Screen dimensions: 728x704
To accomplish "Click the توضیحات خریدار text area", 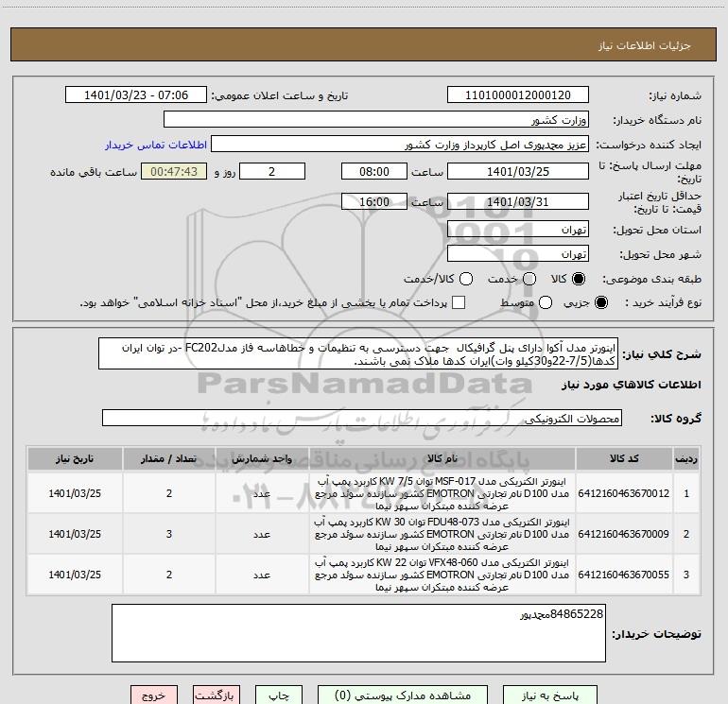I will tap(359, 633).
